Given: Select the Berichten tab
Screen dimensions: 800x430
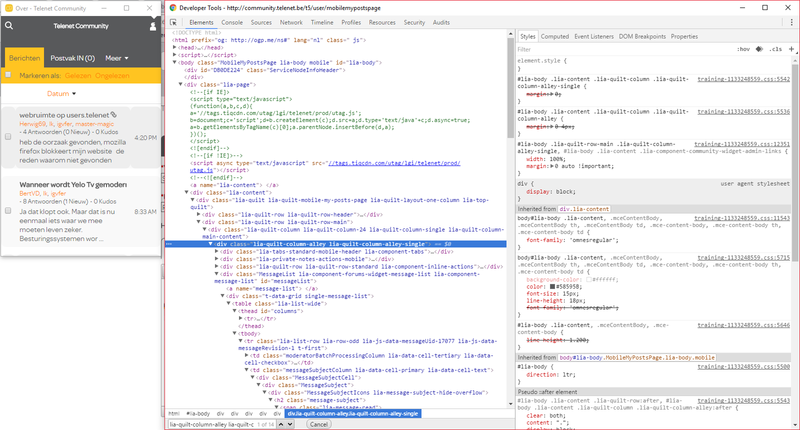Looking at the screenshot, I should pos(24,58).
